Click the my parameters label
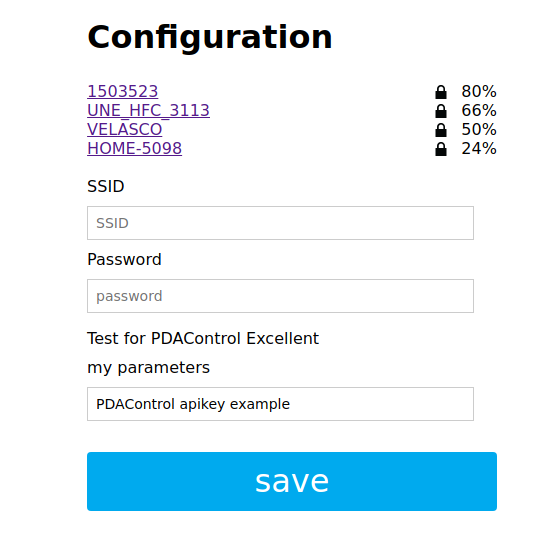555x541 pixels. point(148,368)
